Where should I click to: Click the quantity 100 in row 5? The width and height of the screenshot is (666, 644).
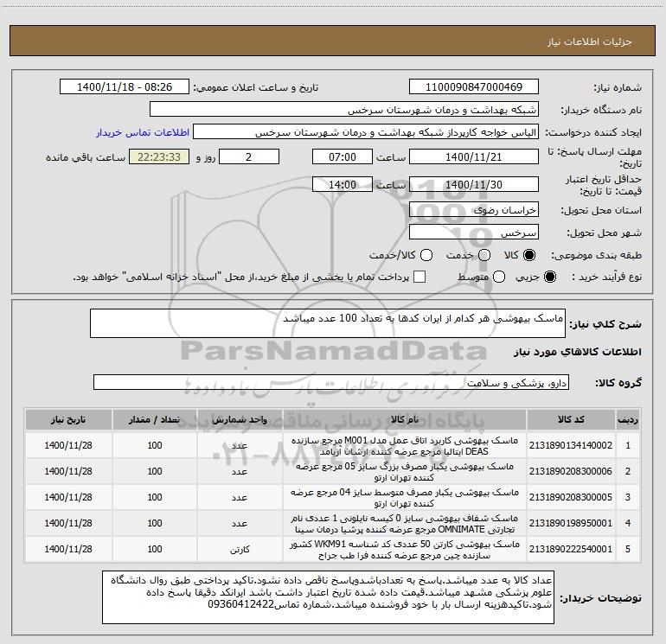pos(155,549)
